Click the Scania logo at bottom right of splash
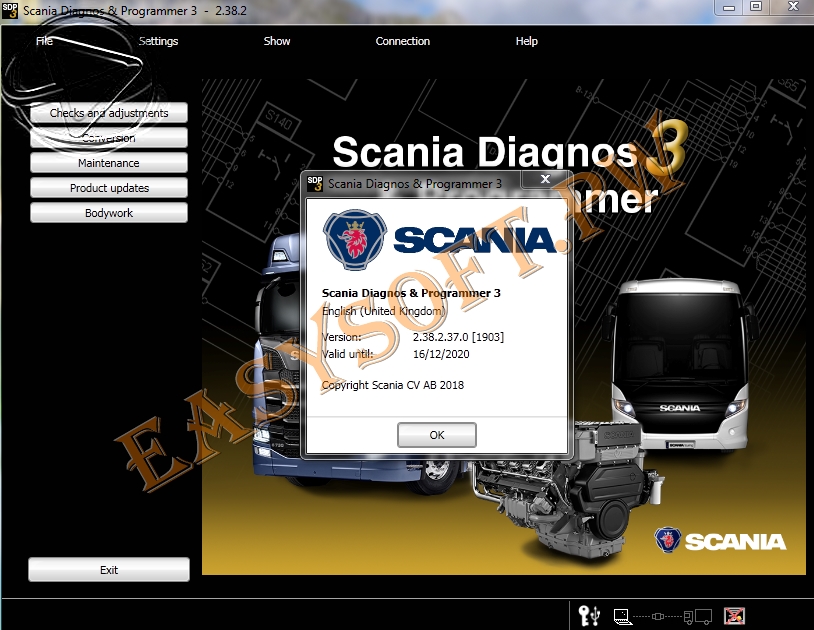814x630 pixels. pyautogui.click(x=720, y=541)
